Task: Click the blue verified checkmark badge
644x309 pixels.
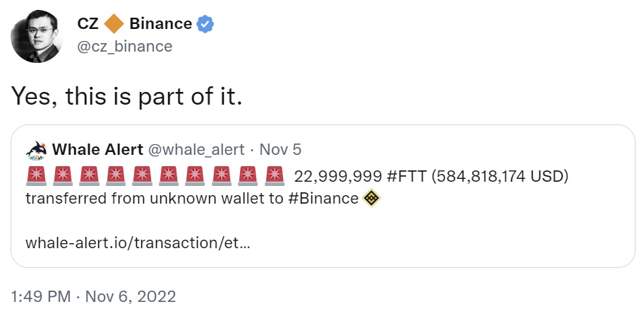Action: (x=205, y=23)
